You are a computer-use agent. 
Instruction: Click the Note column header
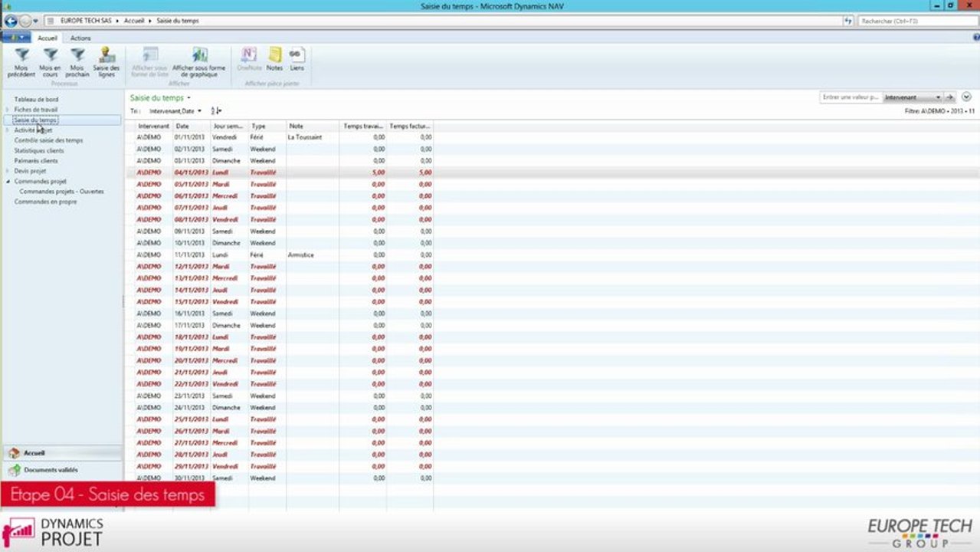pyautogui.click(x=313, y=126)
